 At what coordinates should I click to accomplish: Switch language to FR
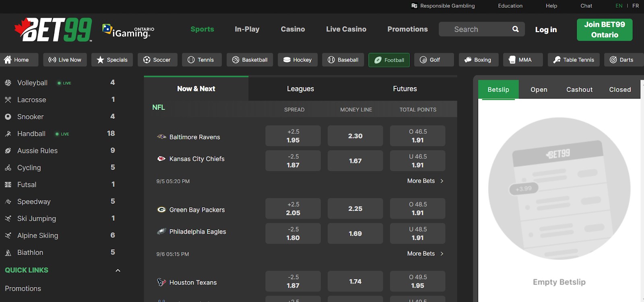click(x=636, y=6)
